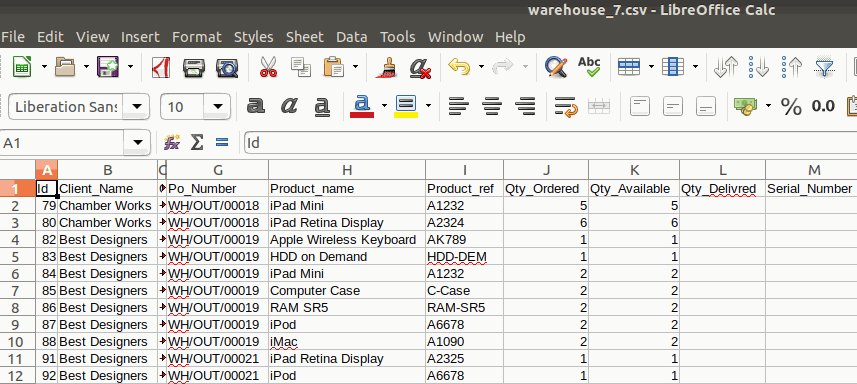Toggle wrap text

click(566, 107)
